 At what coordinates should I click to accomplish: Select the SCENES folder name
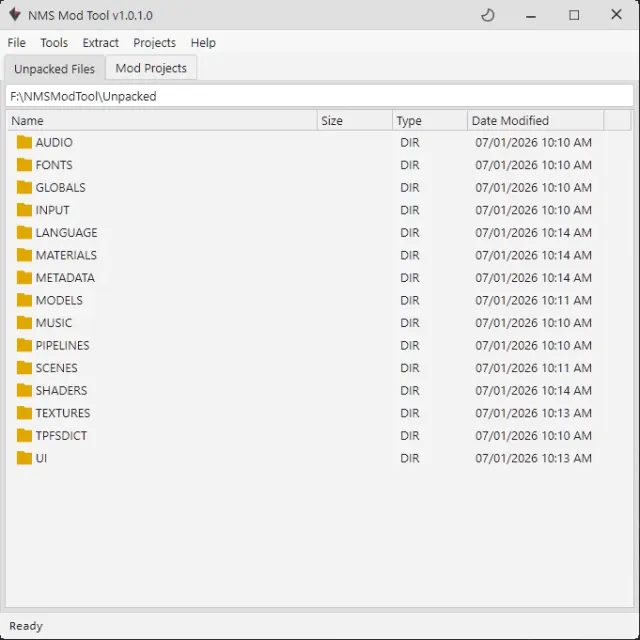click(x=56, y=368)
